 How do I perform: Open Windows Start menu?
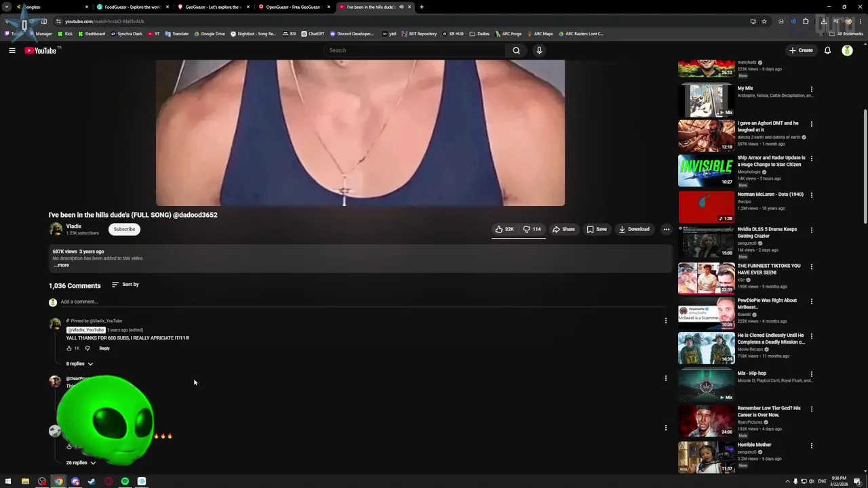[x=8, y=481]
